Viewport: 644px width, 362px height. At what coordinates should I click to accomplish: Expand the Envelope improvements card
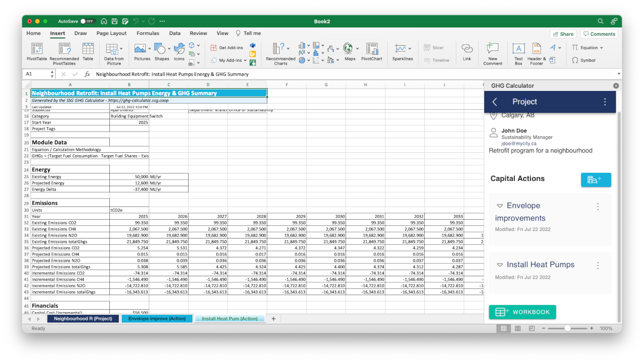tap(500, 206)
